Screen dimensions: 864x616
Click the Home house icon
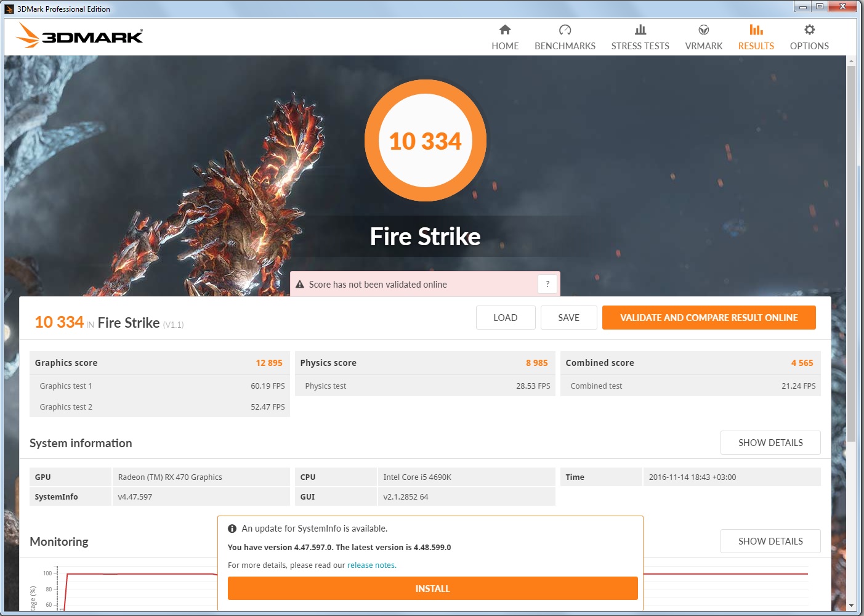505,30
